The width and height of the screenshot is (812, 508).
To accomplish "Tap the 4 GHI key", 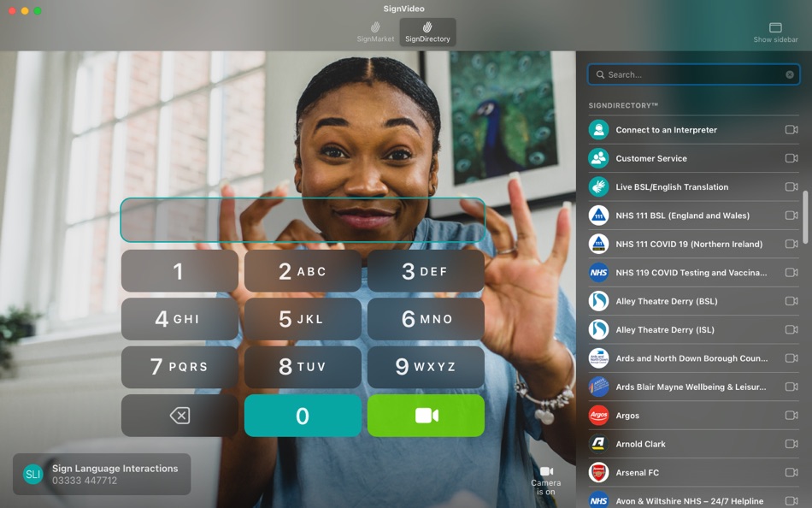I will pyautogui.click(x=179, y=319).
